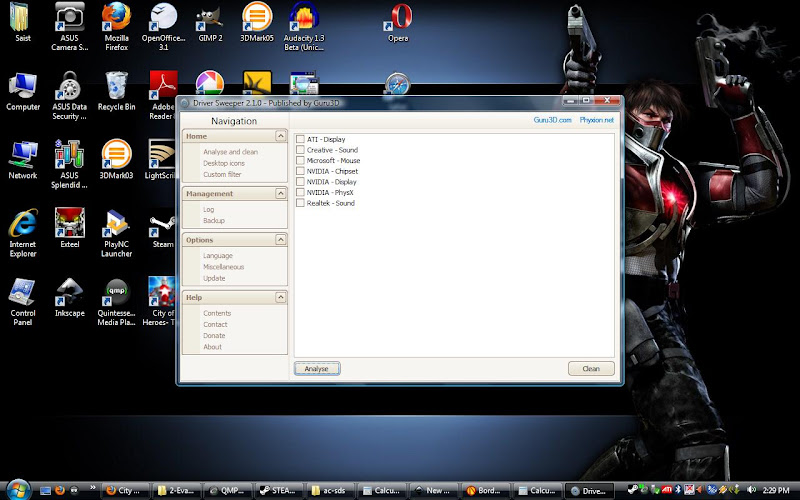Viewport: 800px width, 500px height.
Task: Open the Audacity 1.3 Beta desktop icon
Action: [304, 27]
